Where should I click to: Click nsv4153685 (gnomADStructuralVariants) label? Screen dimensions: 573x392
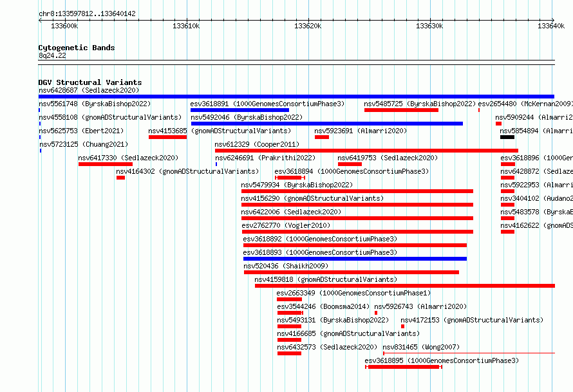tap(220, 131)
